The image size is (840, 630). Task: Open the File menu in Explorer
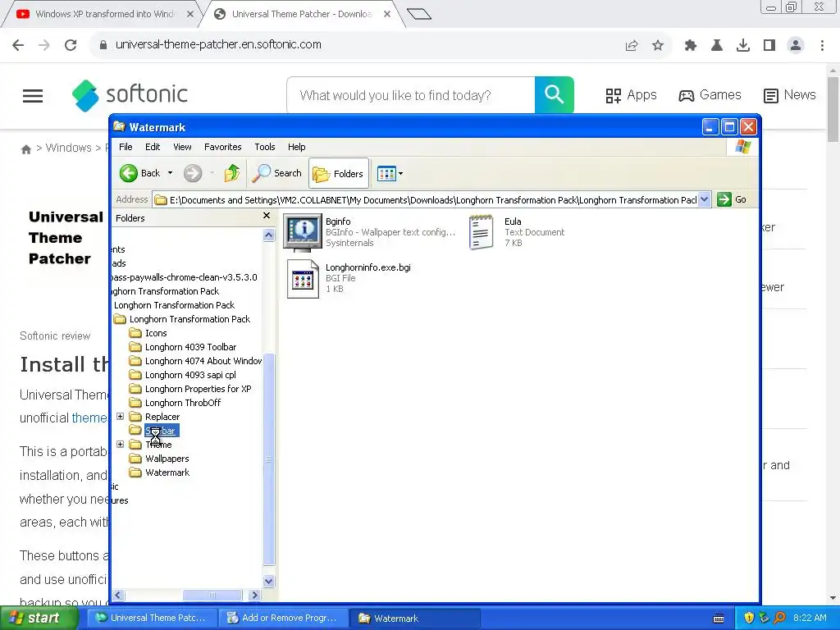[126, 147]
